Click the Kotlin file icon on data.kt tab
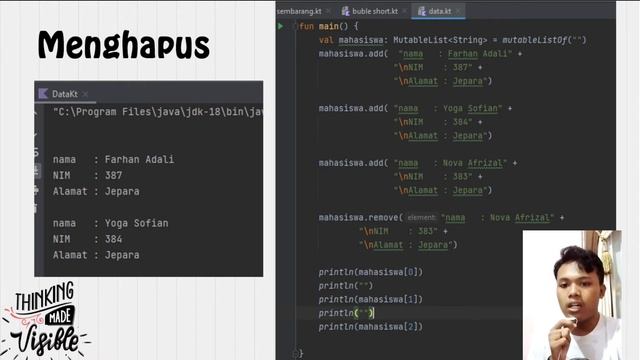 point(422,11)
